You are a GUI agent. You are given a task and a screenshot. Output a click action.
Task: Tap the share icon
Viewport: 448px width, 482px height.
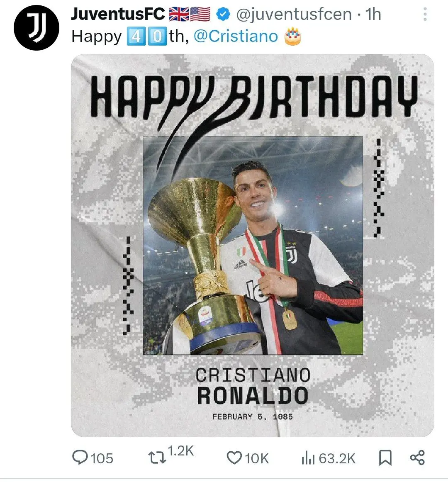(x=417, y=458)
